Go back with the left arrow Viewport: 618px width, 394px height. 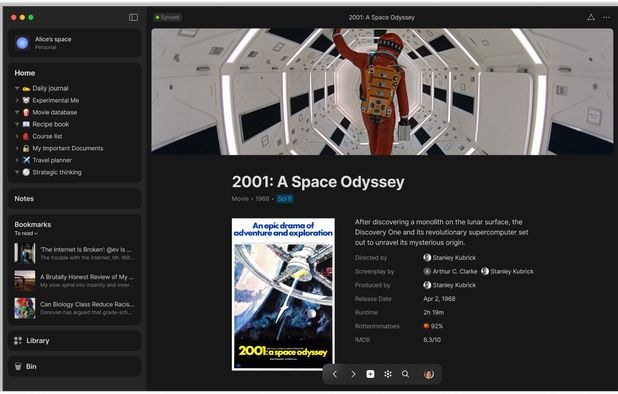335,374
